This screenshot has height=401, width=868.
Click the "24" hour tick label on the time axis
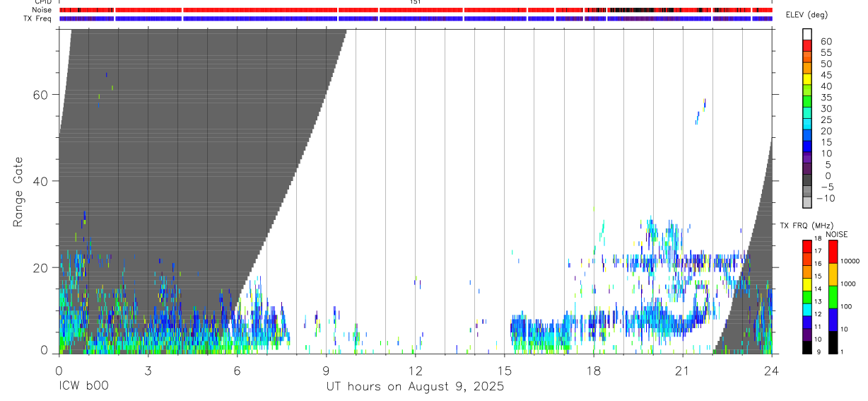coord(771,371)
